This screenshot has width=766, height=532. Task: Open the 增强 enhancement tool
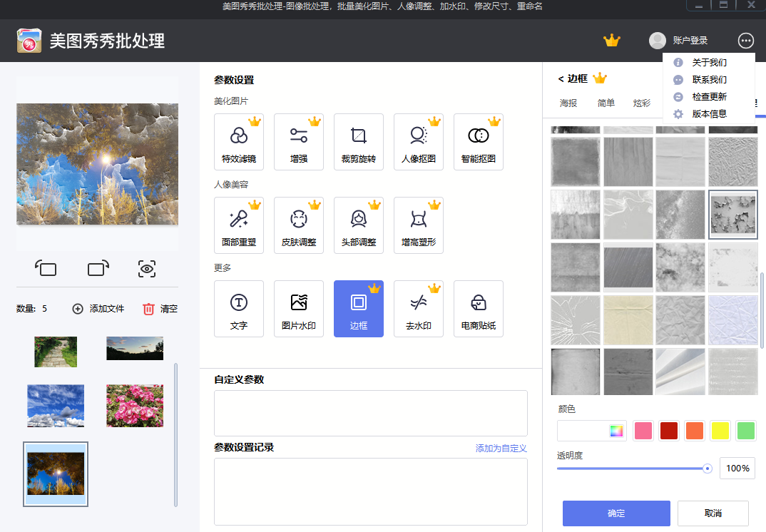tap(299, 141)
